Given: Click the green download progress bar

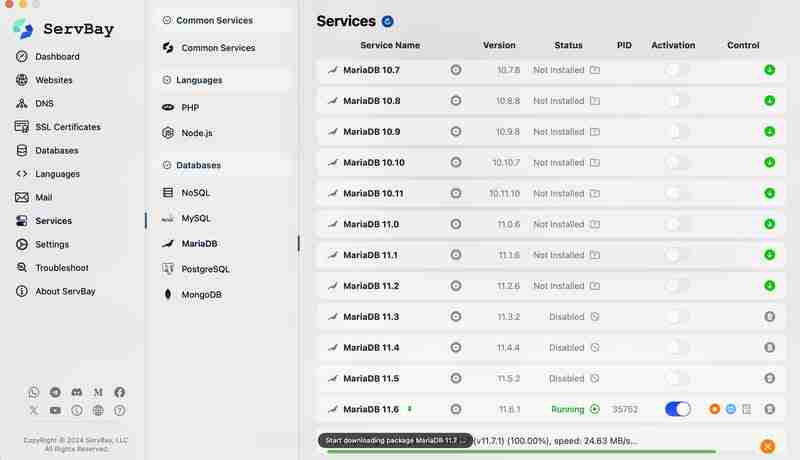Looking at the screenshot, I should 520,452.
